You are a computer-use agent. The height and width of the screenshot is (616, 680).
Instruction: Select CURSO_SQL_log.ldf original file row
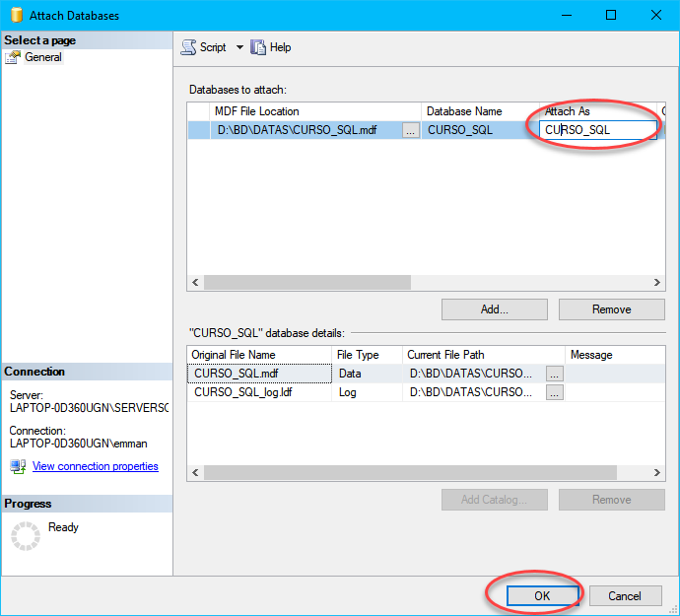(259, 392)
